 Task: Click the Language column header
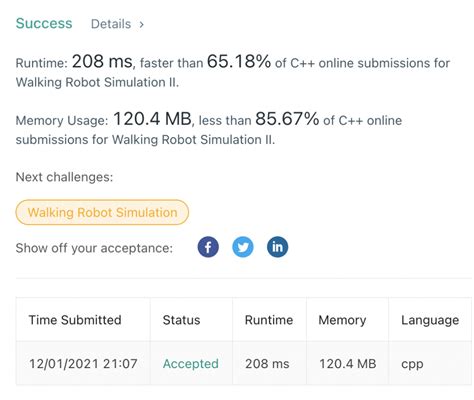click(430, 320)
